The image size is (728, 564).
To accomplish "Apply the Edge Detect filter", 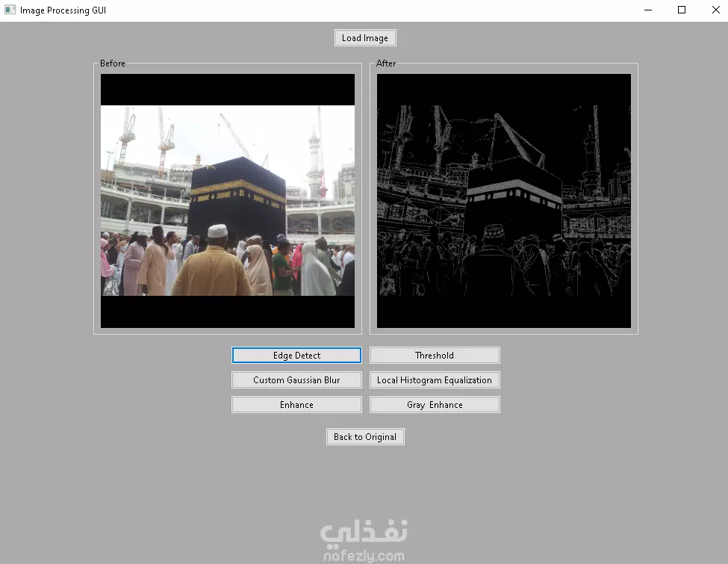I will pos(296,356).
